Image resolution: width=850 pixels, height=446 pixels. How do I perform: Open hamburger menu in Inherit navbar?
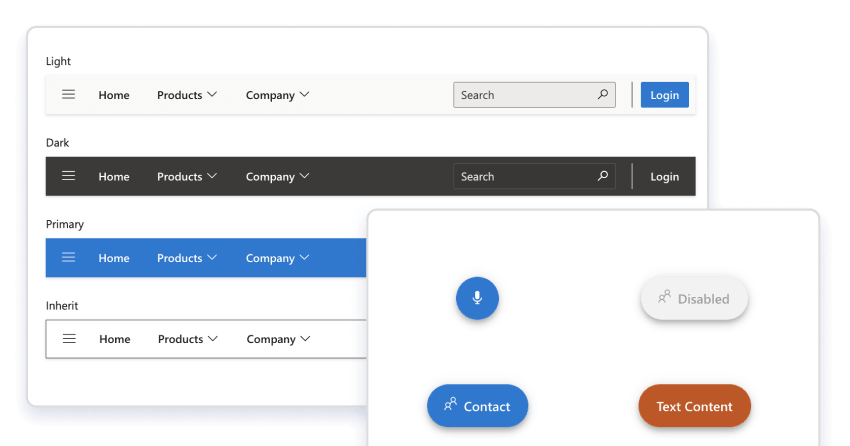click(x=70, y=339)
